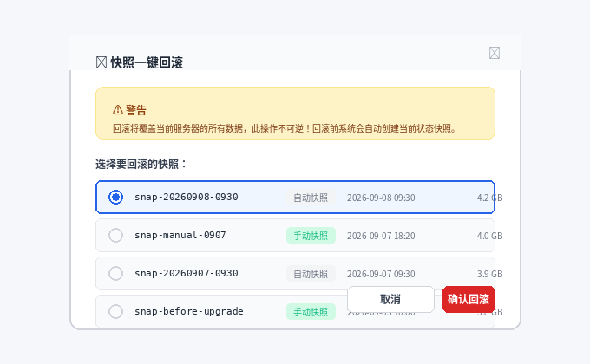
Task: Click the snap-before-upgrade snapshot name
Action: (189, 311)
